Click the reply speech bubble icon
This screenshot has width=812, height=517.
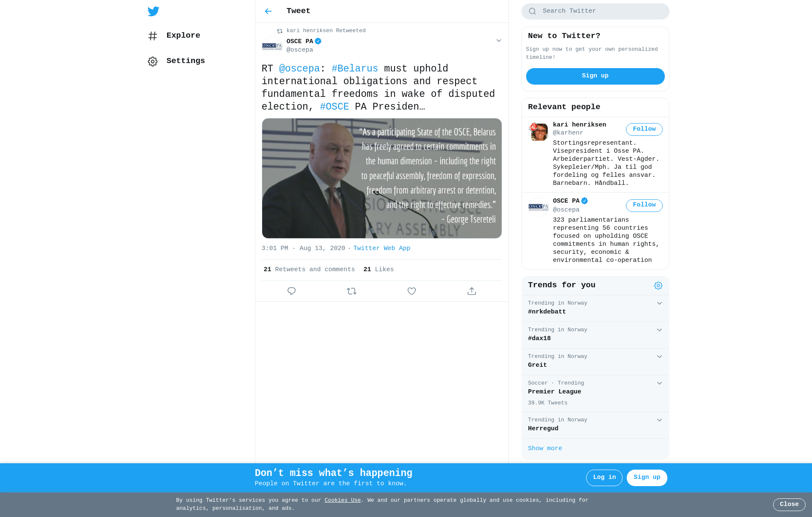(291, 291)
